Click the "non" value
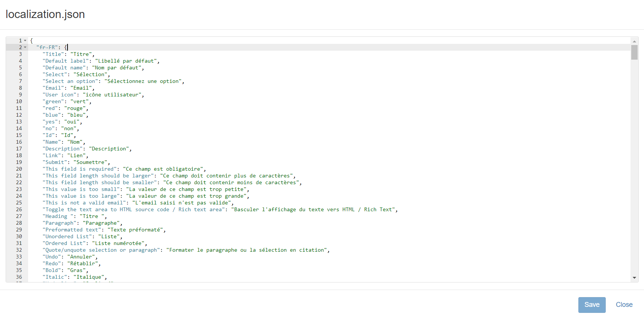Image resolution: width=644 pixels, height=317 pixels. pos(69,128)
